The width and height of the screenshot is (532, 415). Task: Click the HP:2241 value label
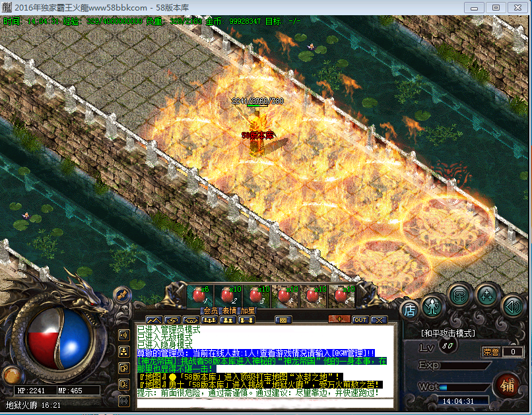(31, 391)
